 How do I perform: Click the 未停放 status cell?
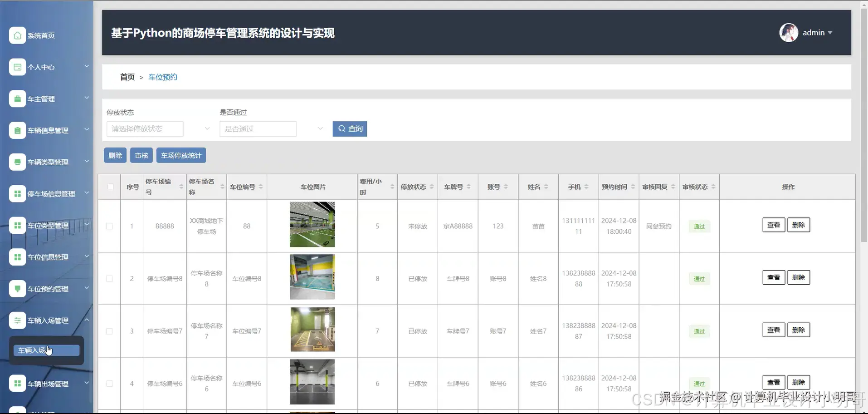(x=418, y=226)
